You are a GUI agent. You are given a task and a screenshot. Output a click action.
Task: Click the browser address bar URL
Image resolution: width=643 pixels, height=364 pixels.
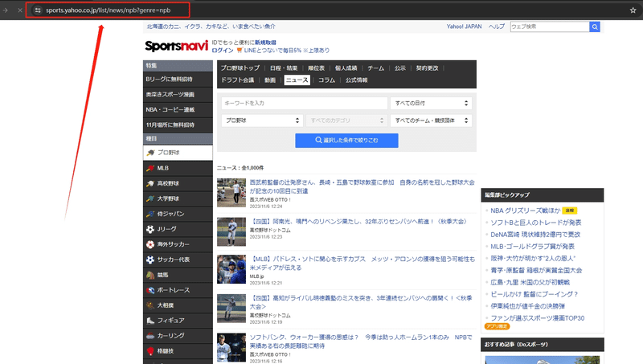(109, 10)
